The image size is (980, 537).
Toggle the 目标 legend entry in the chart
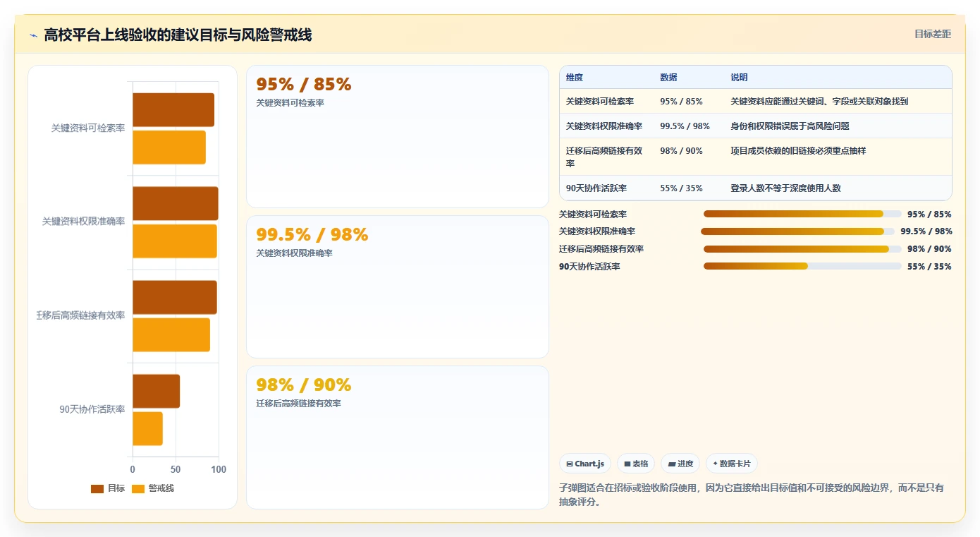click(x=108, y=488)
